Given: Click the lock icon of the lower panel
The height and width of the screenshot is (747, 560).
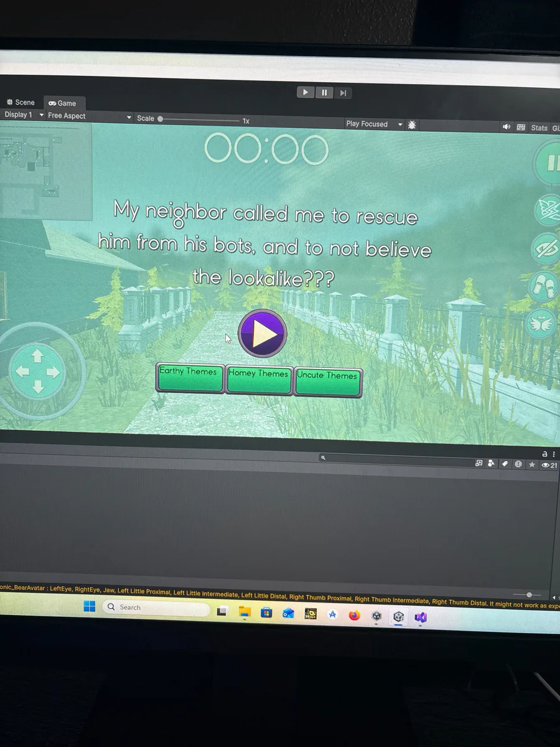Looking at the screenshot, I should coord(544,454).
